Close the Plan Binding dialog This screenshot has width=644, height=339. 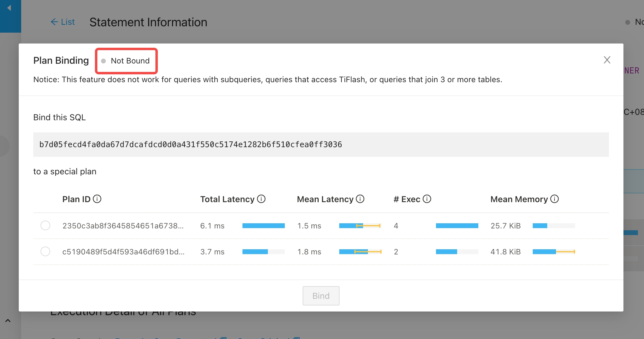(x=607, y=60)
